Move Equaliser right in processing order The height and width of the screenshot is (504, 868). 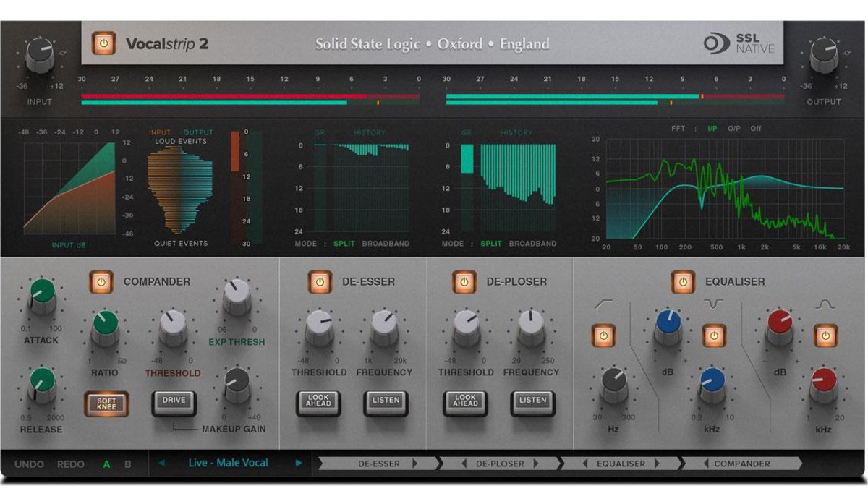point(657,464)
